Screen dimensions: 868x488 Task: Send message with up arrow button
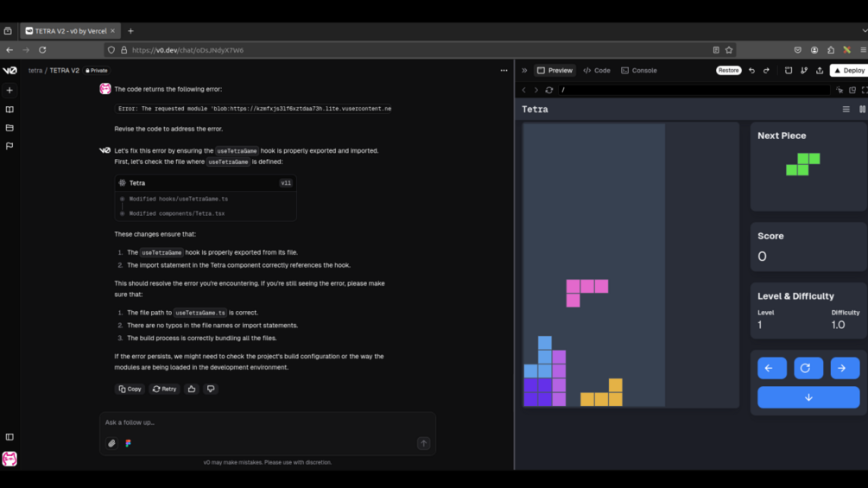(423, 443)
